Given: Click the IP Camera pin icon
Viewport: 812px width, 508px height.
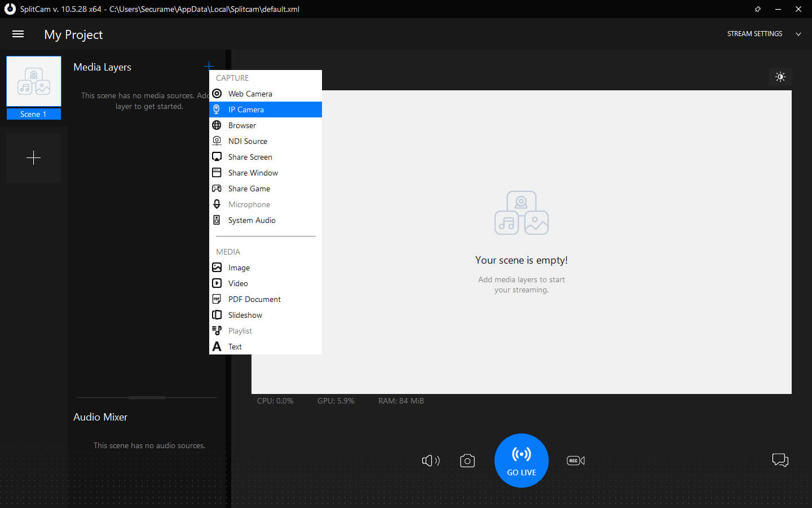Looking at the screenshot, I should tap(217, 110).
